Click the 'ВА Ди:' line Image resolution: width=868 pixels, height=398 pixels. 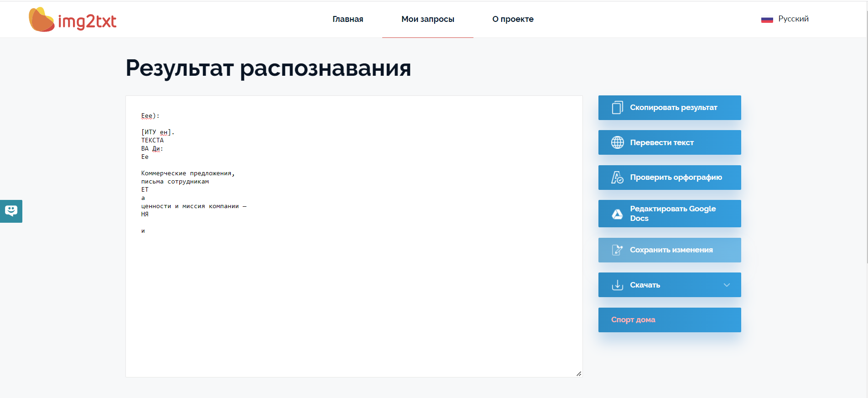click(152, 149)
